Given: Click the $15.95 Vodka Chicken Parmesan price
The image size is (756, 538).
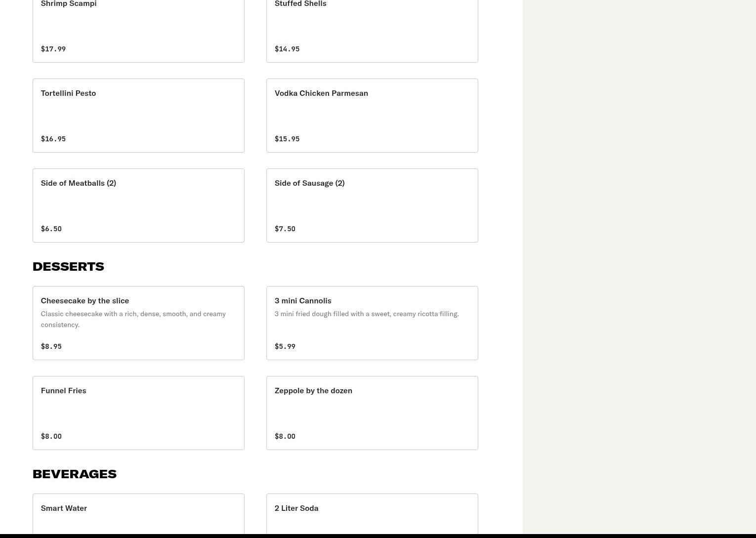Looking at the screenshot, I should click(x=287, y=139).
